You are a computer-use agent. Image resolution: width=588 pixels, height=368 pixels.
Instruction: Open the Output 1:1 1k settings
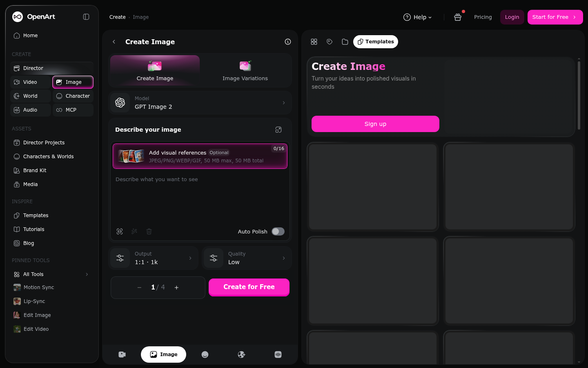[x=154, y=258]
